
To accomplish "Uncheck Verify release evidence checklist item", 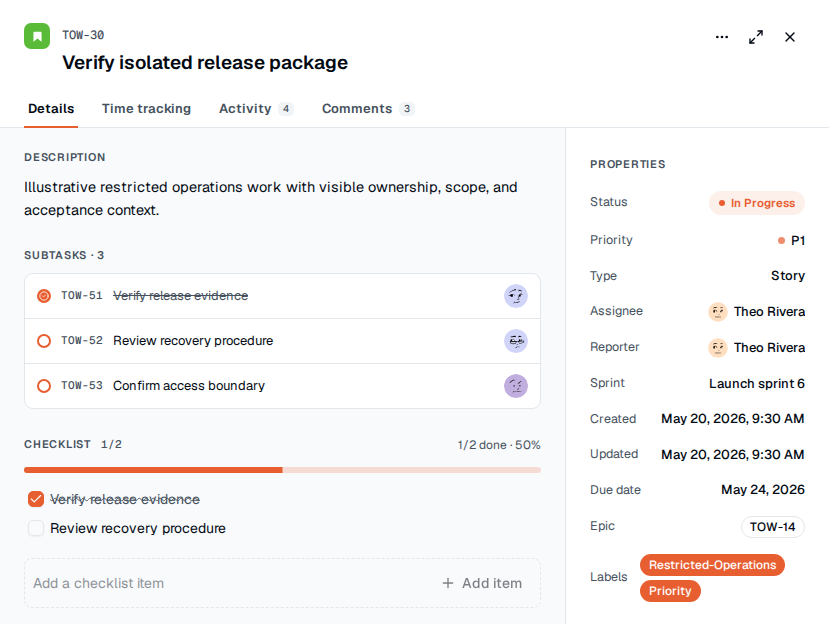I will coord(36,499).
